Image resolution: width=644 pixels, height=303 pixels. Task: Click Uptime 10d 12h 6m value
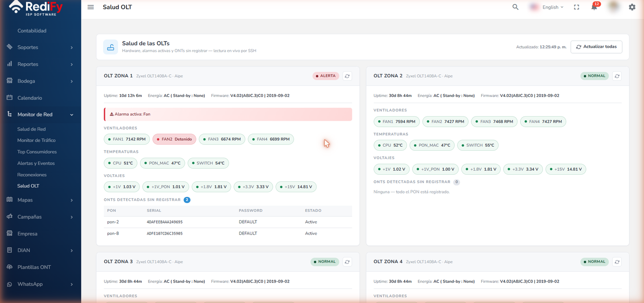[x=131, y=96]
